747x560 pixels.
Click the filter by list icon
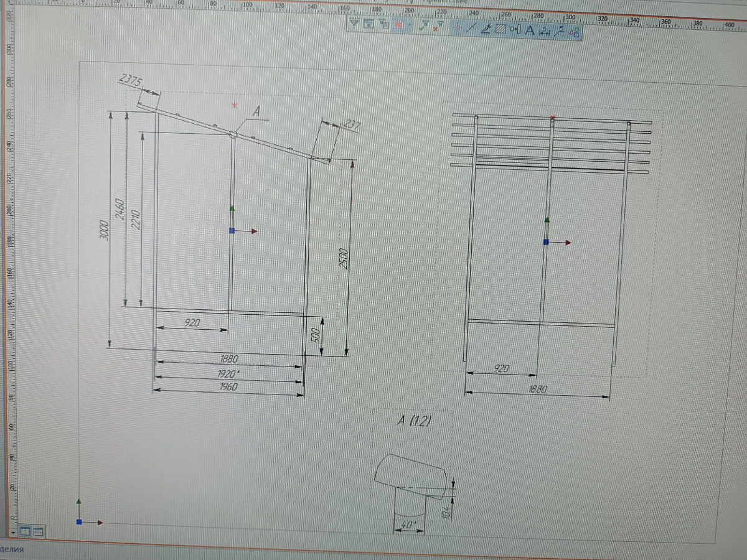pyautogui.click(x=384, y=24)
